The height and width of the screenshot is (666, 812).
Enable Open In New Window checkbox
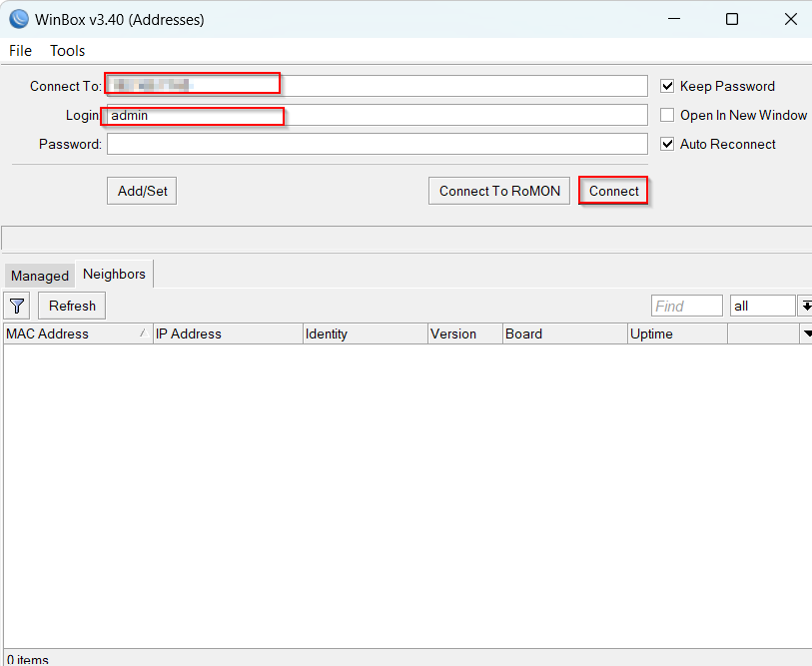click(x=667, y=115)
